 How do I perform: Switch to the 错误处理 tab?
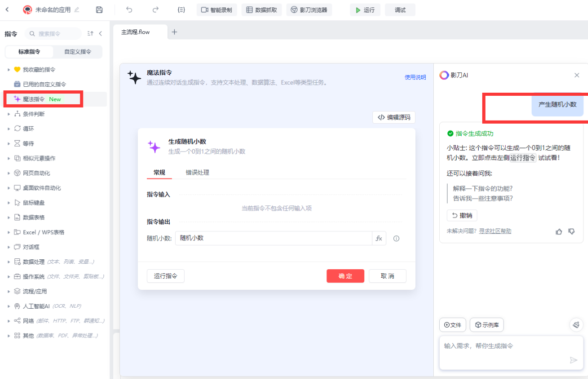pyautogui.click(x=197, y=173)
